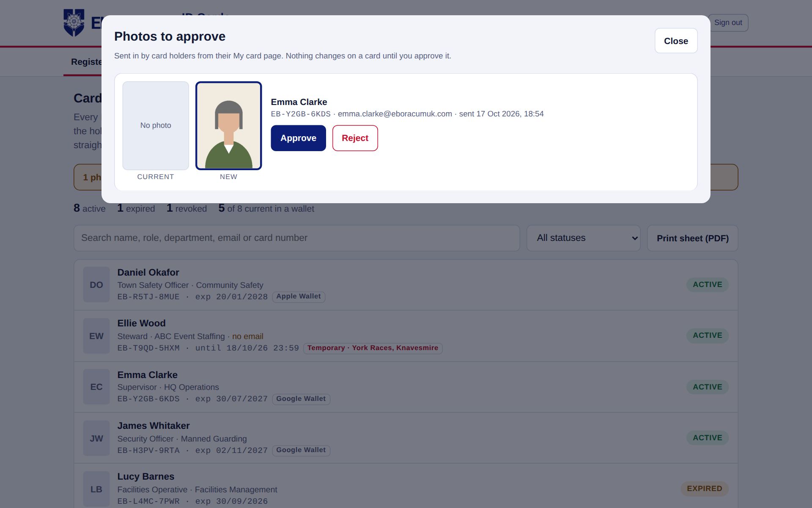
Task: Click the Register tab
Action: (x=86, y=62)
